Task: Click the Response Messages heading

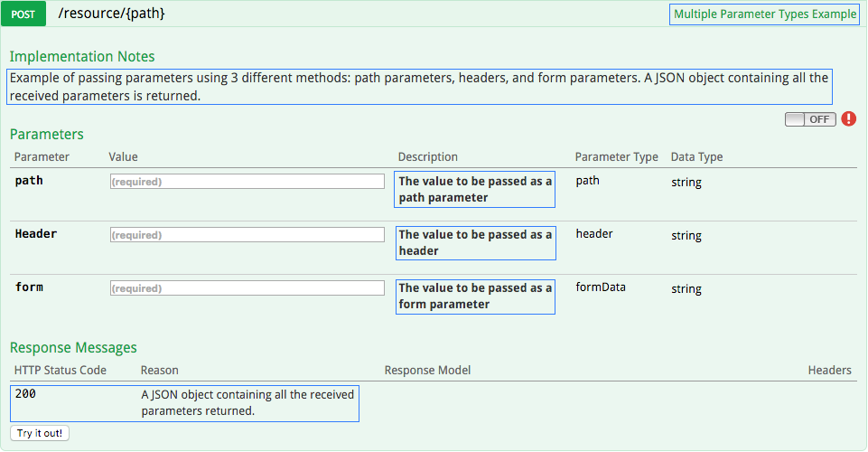Action: (73, 347)
